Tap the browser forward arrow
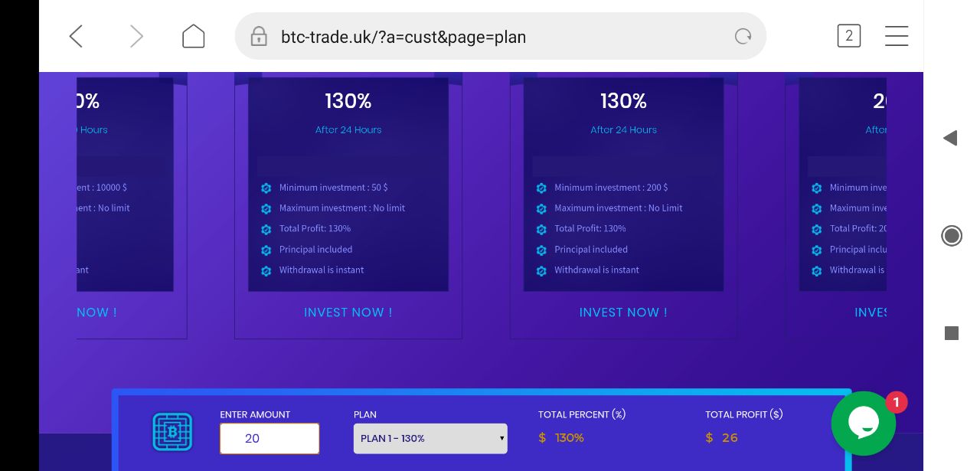The image size is (980, 471). (x=136, y=36)
